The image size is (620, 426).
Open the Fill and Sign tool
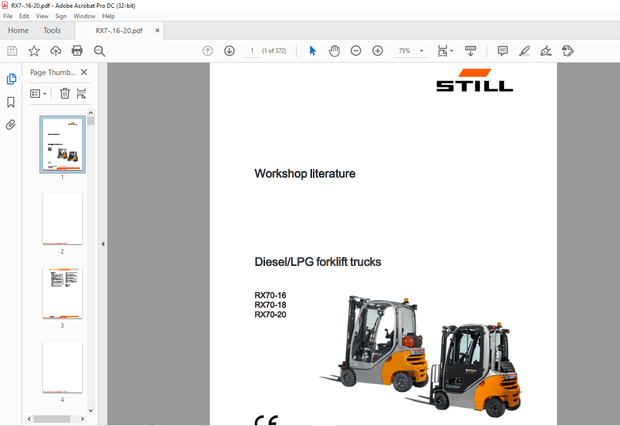546,51
